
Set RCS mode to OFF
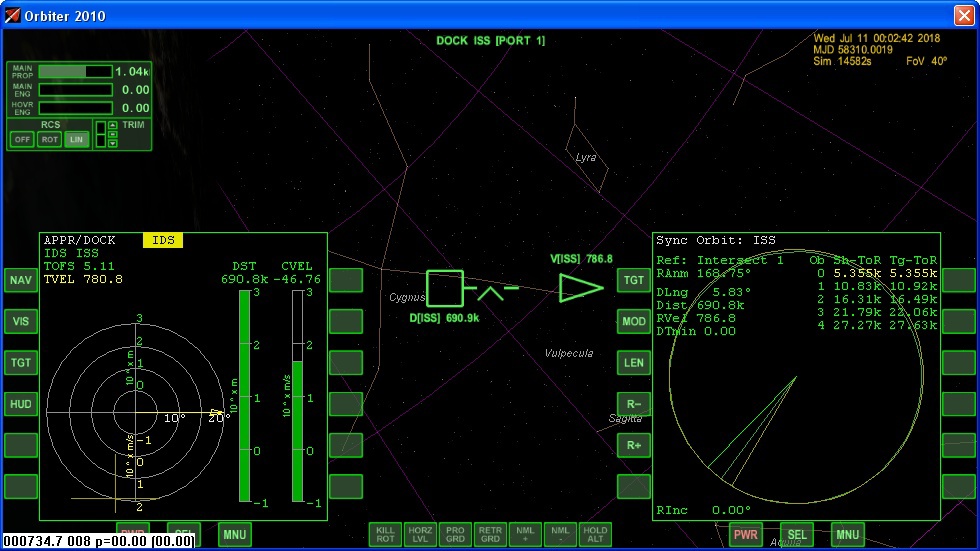click(22, 139)
